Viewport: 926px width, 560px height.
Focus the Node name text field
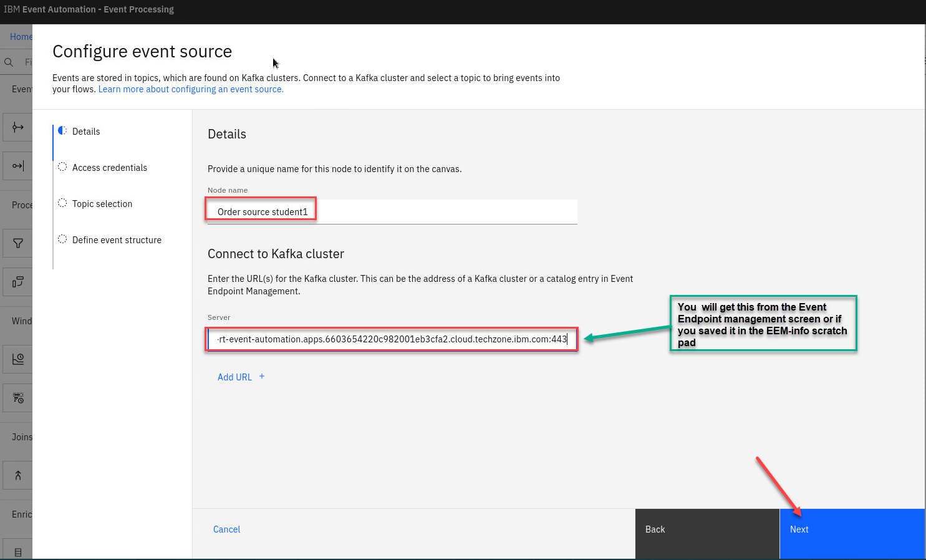392,212
